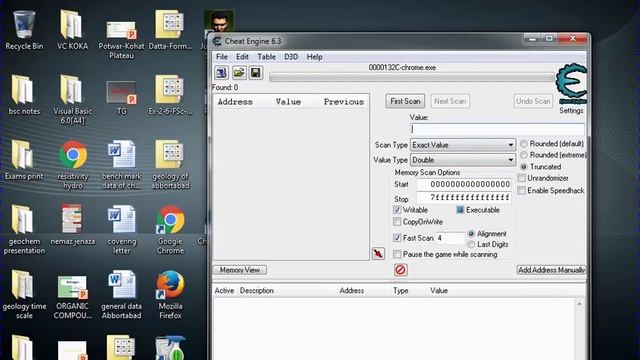Open Memory View
The image size is (640, 360).
240,270
